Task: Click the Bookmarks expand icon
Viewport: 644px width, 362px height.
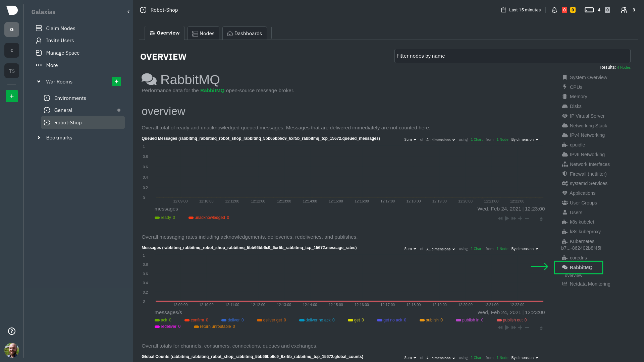Action: [x=39, y=137]
